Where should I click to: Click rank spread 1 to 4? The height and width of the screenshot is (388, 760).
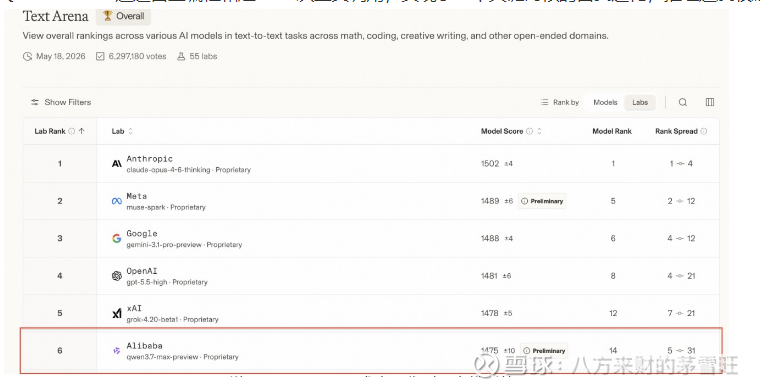[x=681, y=164]
